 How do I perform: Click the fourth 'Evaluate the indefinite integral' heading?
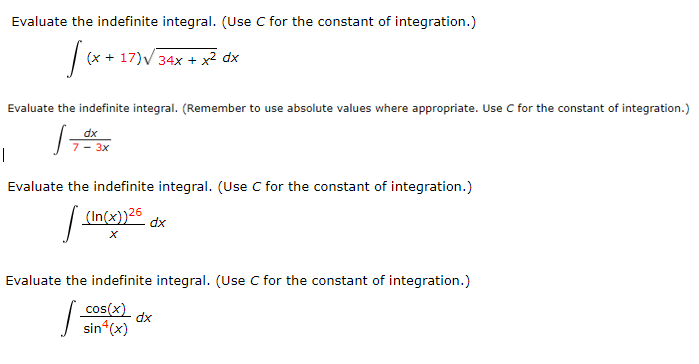[x=108, y=280]
